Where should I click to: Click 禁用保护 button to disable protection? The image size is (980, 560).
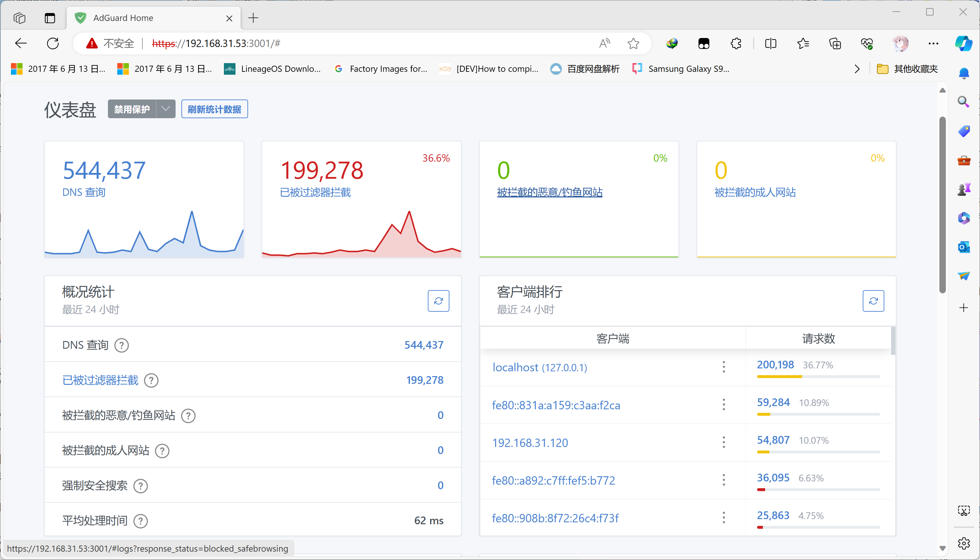tap(132, 109)
